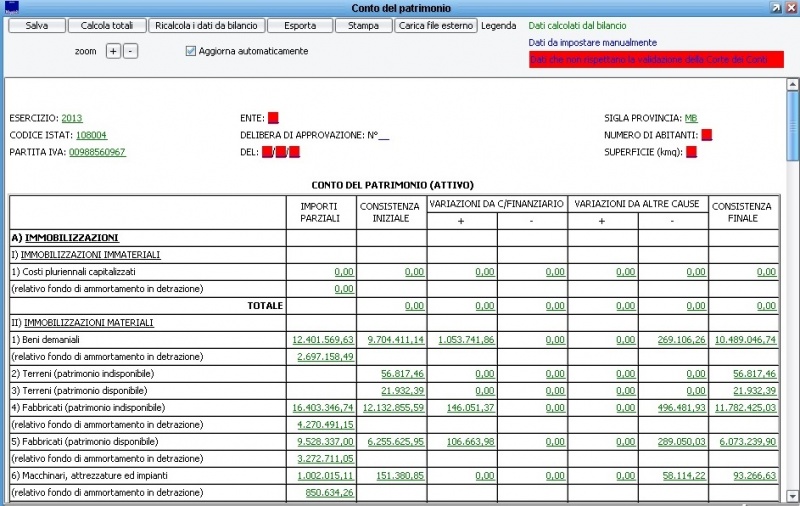Click the zoom in plus button
The width and height of the screenshot is (800, 506).
point(113,51)
